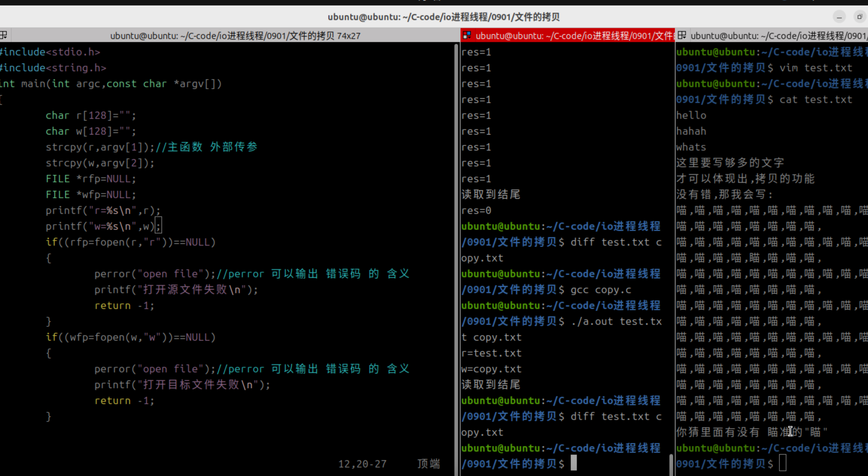Click the block cursor at the middle pane's prompt
This screenshot has height=476, width=868.
(x=574, y=463)
